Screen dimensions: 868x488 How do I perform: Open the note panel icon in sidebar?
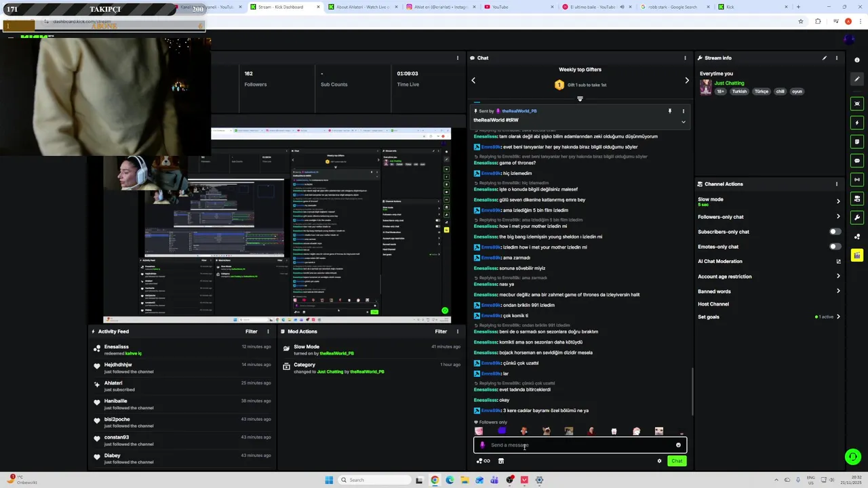[857, 142]
